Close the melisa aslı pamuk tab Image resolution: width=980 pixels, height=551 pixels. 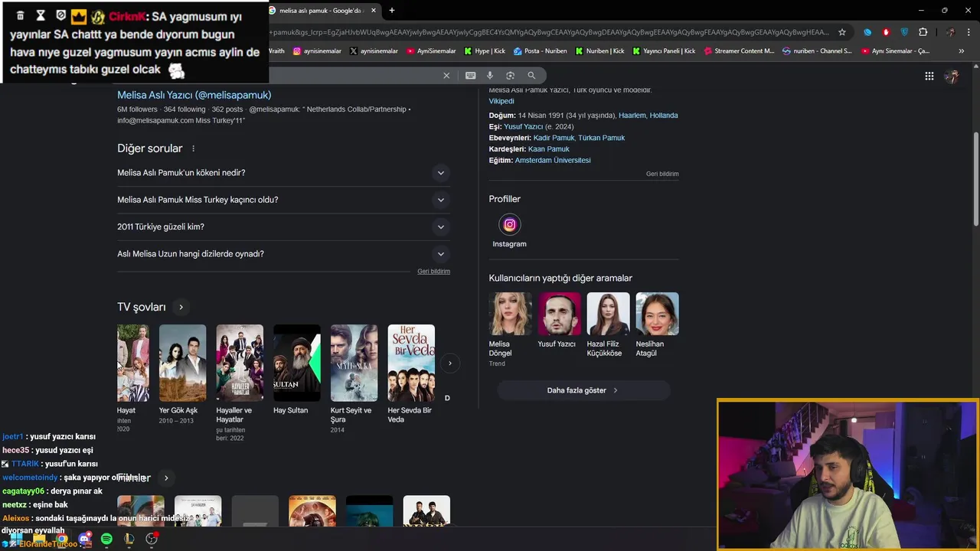(374, 11)
